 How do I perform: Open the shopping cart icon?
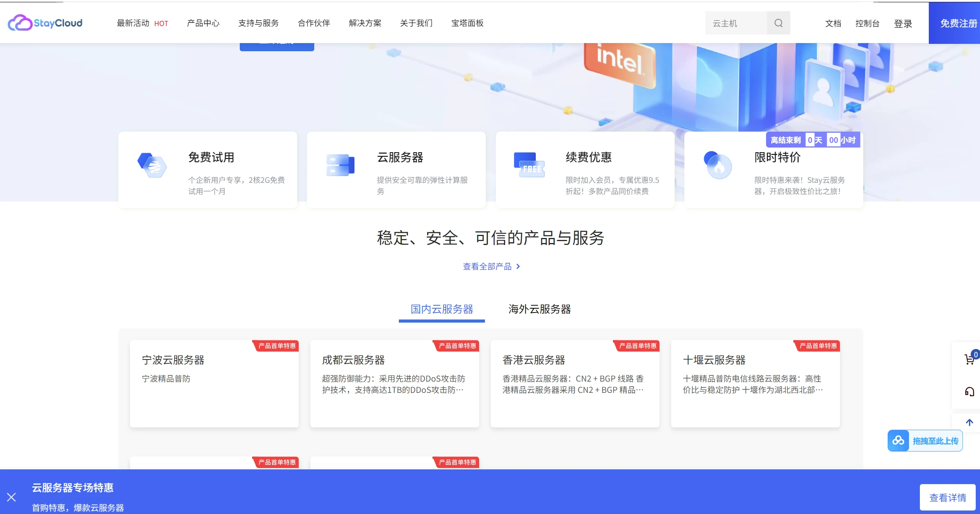click(x=970, y=359)
